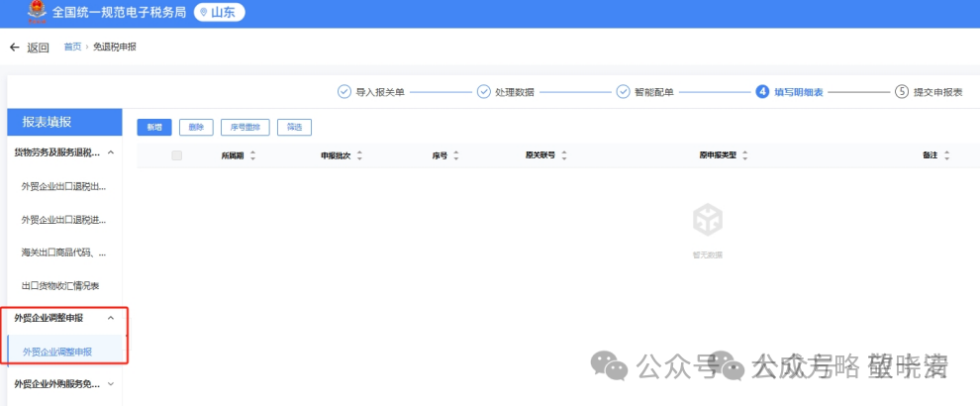The image size is (980, 406).
Task: Click the 导入报关单 step check icon
Action: tap(344, 92)
